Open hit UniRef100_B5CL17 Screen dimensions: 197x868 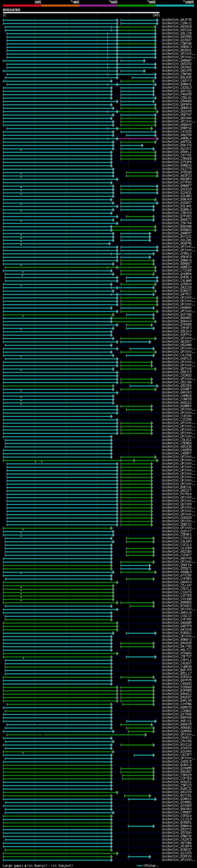[x=177, y=674]
